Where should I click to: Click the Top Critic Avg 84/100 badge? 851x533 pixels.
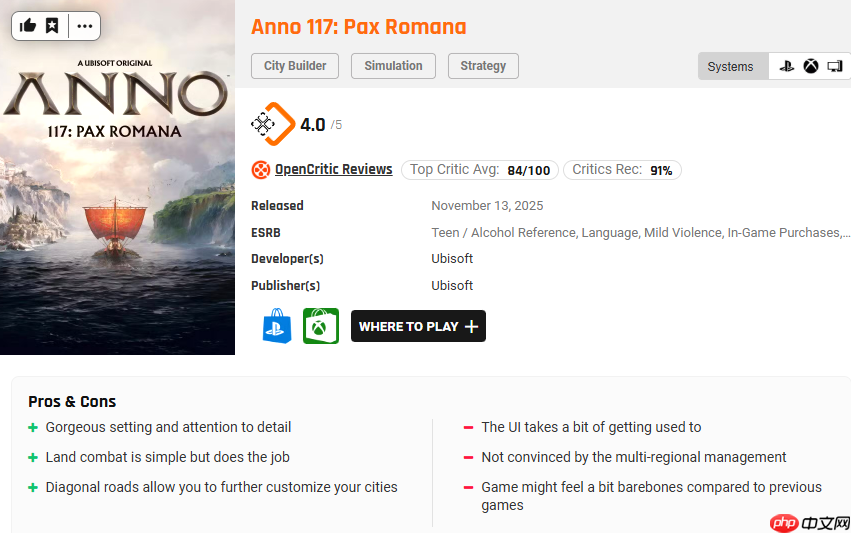pos(480,170)
